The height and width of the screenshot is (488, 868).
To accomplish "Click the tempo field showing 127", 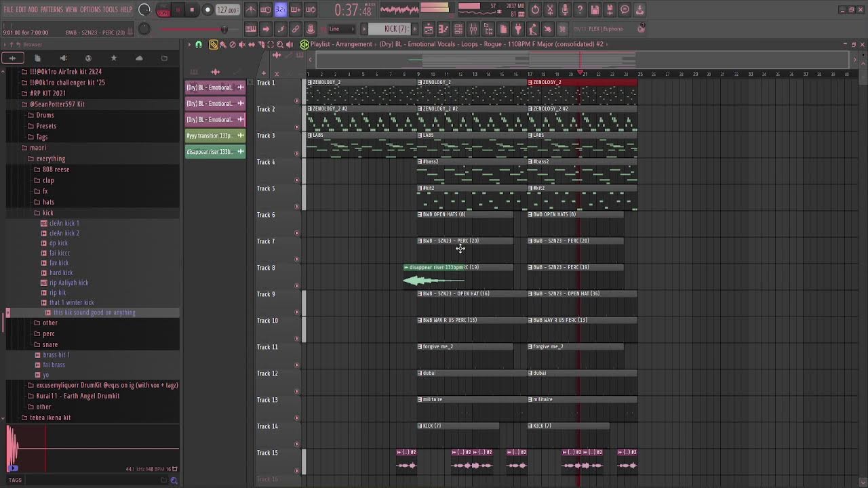I will pyautogui.click(x=228, y=9).
